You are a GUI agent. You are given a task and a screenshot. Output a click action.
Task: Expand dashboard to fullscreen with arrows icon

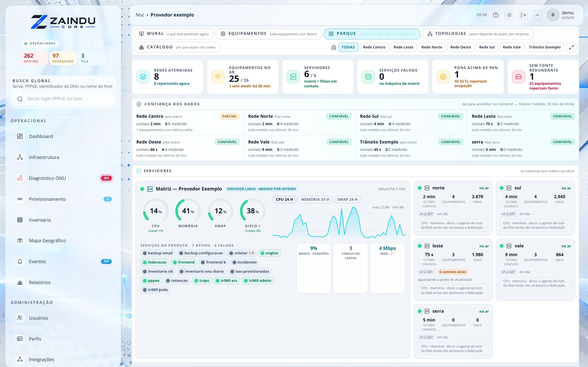(x=571, y=47)
